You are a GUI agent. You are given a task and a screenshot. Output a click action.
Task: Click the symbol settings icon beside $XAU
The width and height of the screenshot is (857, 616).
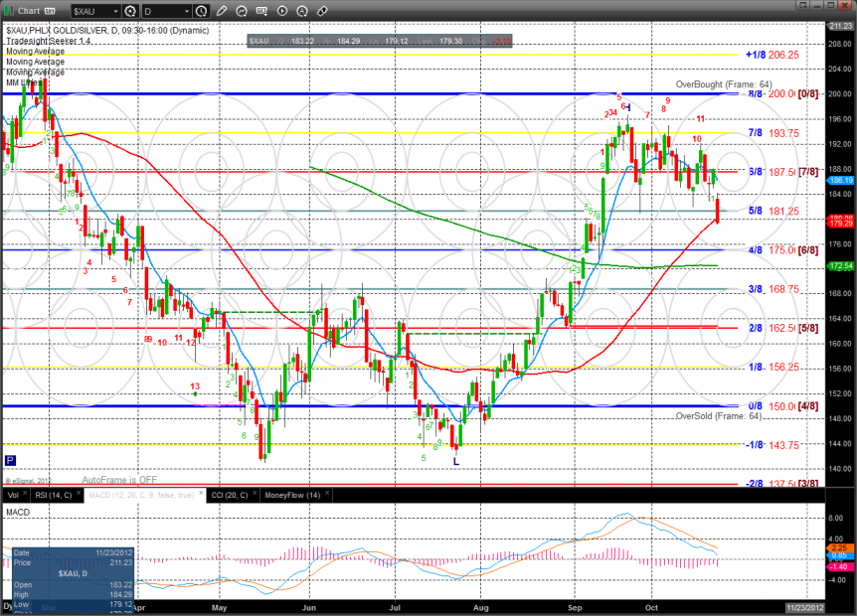(130, 11)
